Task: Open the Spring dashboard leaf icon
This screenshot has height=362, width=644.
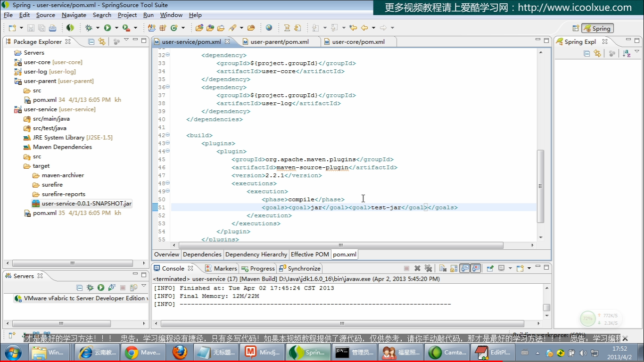Action: [70, 28]
